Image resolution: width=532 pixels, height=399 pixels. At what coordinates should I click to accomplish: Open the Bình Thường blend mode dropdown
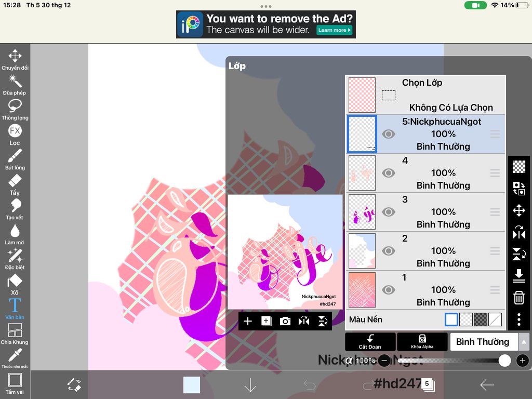point(483,342)
